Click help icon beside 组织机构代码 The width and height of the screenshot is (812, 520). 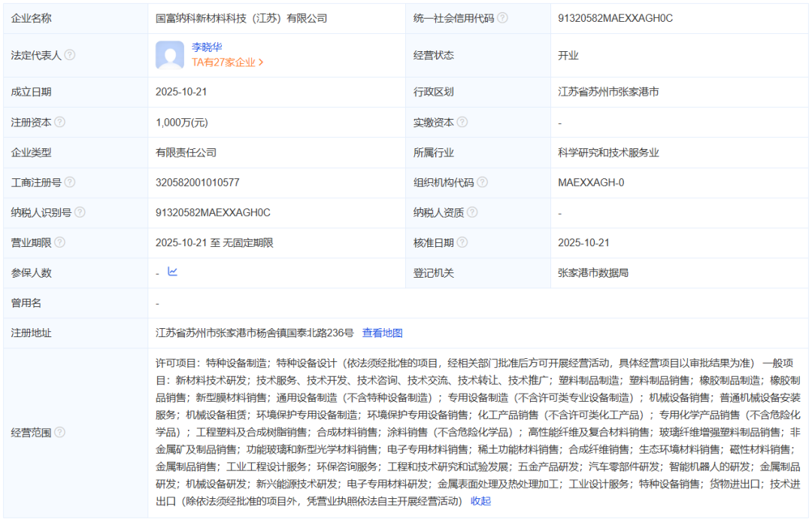pos(483,182)
